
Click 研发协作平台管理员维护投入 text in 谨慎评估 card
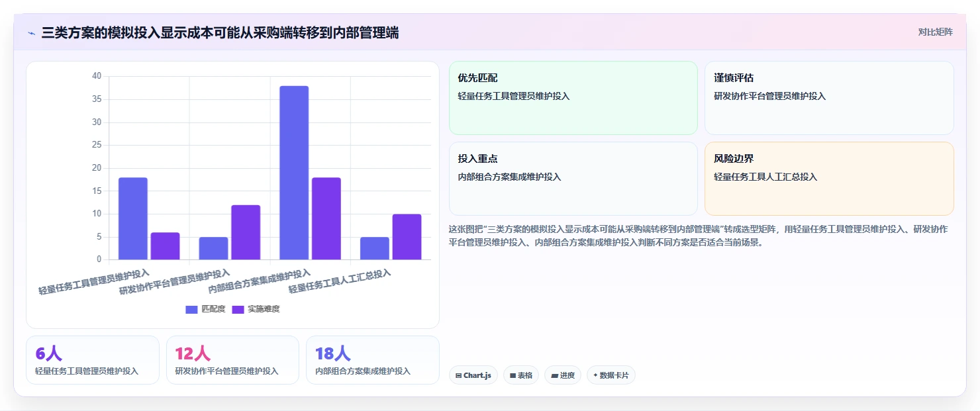pyautogui.click(x=770, y=96)
